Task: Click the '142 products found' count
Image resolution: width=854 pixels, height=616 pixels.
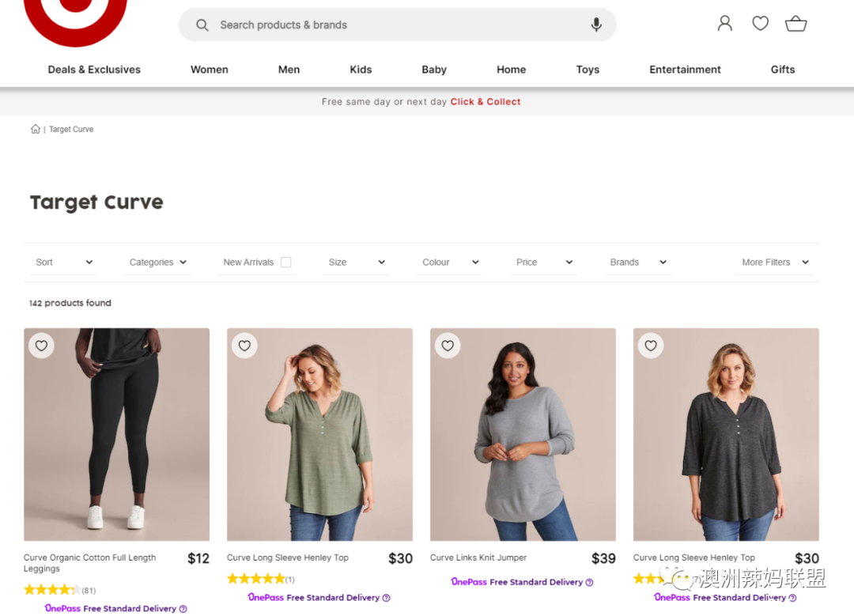Action: (x=70, y=303)
